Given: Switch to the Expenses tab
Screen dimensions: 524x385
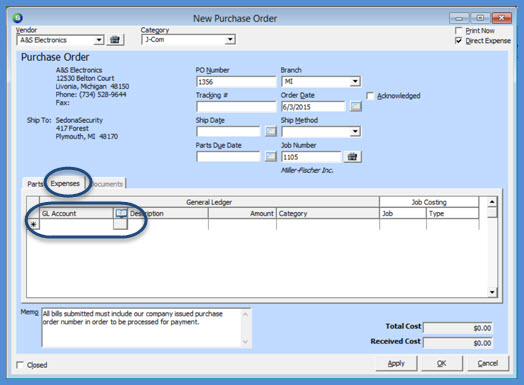Looking at the screenshot, I should coord(65,183).
